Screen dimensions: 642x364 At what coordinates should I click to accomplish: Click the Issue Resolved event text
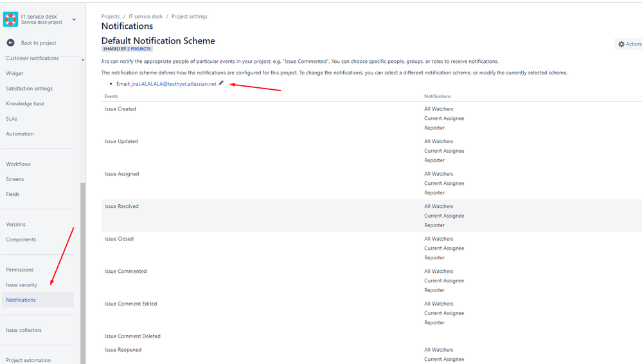coord(121,207)
